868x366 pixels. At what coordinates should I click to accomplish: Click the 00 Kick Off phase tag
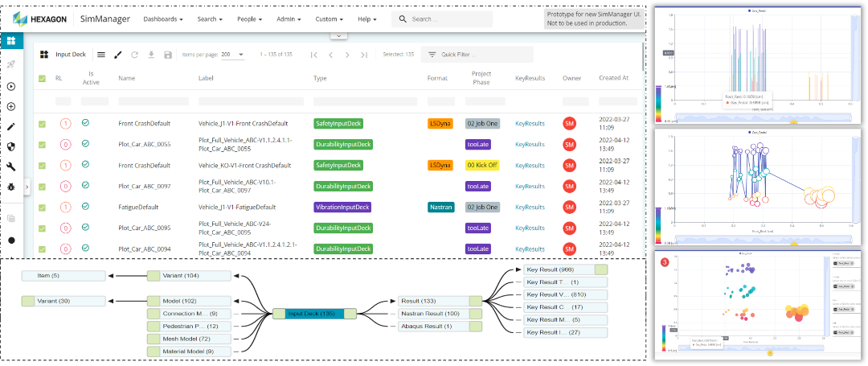[483, 166]
